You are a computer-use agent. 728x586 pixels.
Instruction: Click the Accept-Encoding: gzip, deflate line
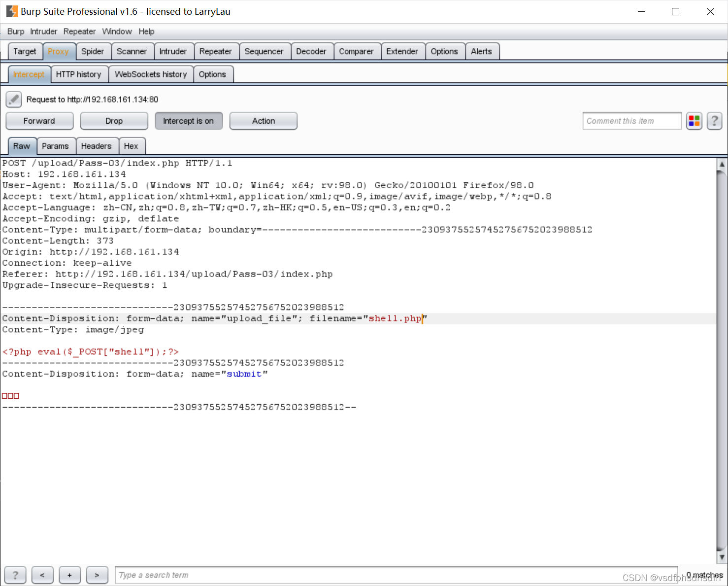click(91, 219)
